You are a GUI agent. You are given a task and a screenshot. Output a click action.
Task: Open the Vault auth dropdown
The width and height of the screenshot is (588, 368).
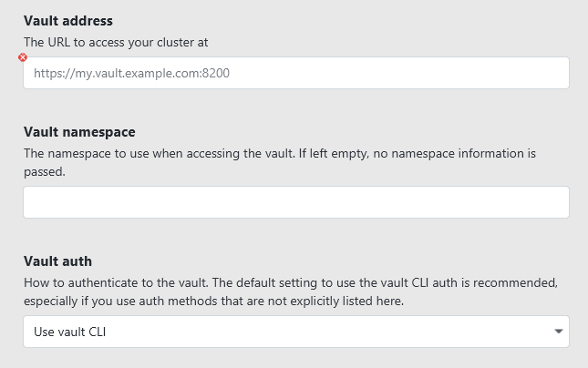[296, 332]
